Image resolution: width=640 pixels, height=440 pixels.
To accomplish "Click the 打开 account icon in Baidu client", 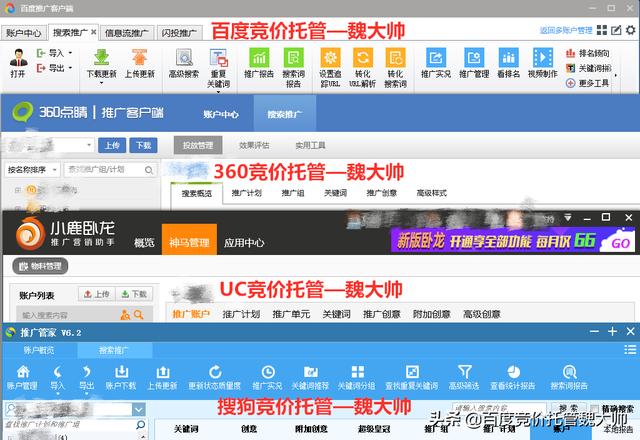I will coord(18,58).
